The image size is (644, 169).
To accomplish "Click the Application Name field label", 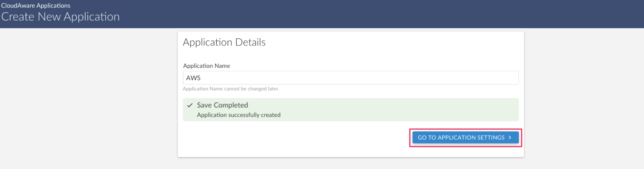I will click(x=206, y=66).
